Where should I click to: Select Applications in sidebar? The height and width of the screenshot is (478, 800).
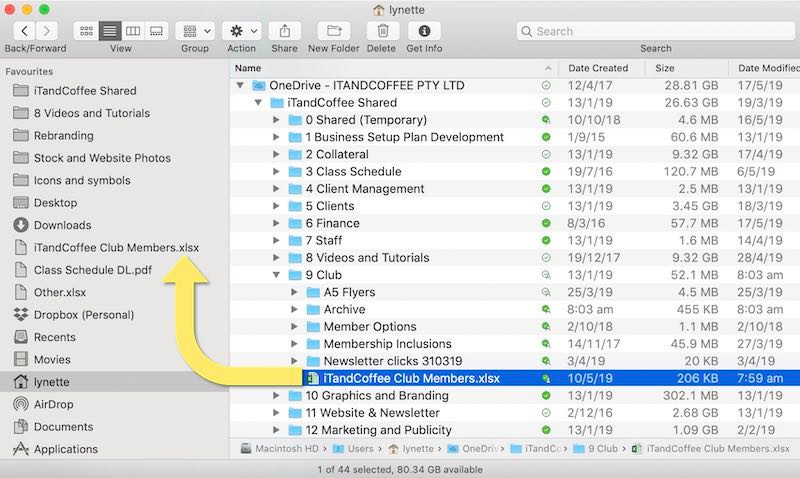[x=65, y=449]
